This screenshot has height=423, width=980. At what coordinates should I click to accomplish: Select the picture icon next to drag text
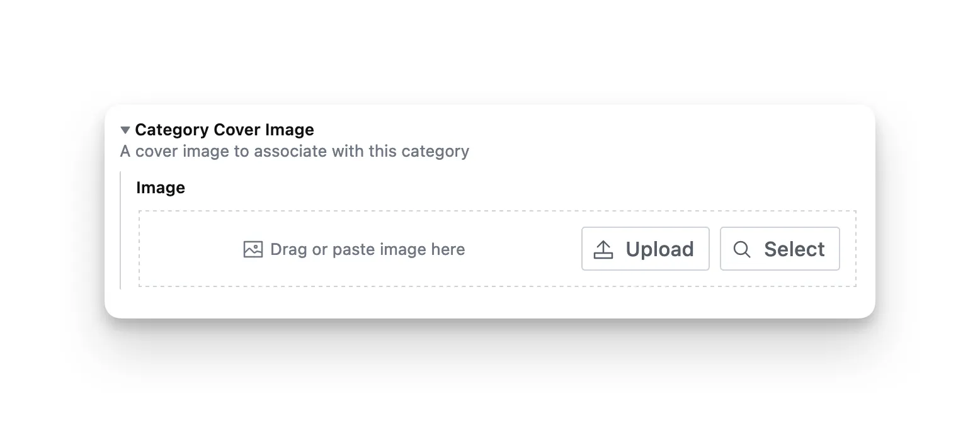(252, 249)
